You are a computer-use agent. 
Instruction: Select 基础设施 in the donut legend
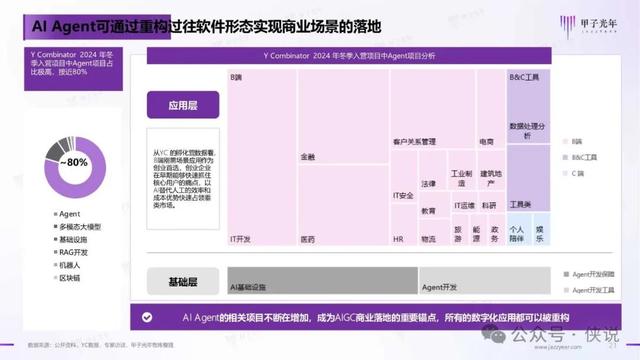pyautogui.click(x=71, y=240)
